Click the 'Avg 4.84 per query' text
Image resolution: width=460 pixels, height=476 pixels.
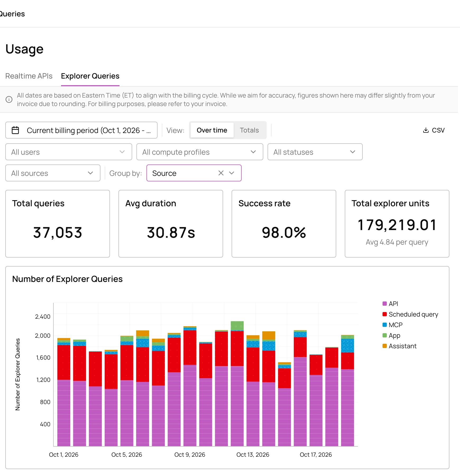pyautogui.click(x=397, y=242)
